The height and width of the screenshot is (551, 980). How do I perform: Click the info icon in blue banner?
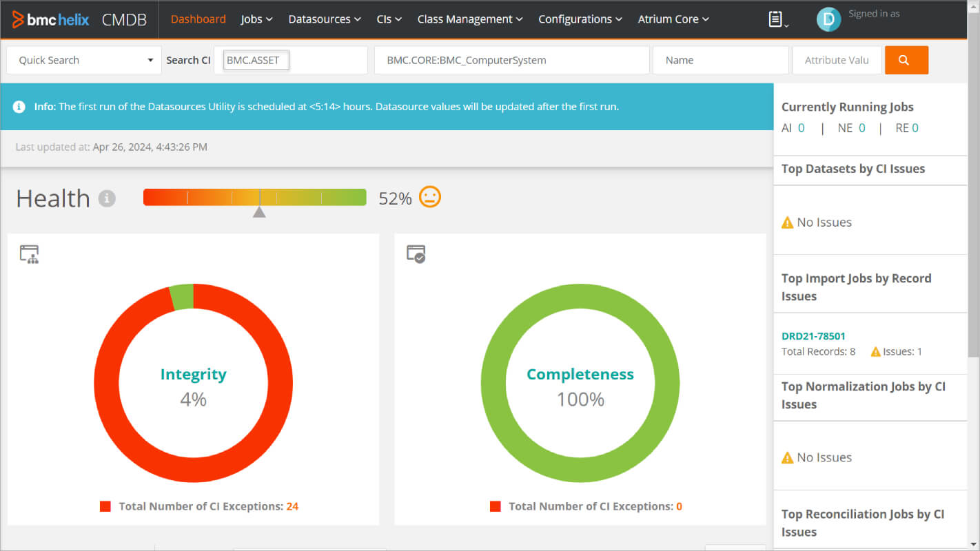(19, 107)
